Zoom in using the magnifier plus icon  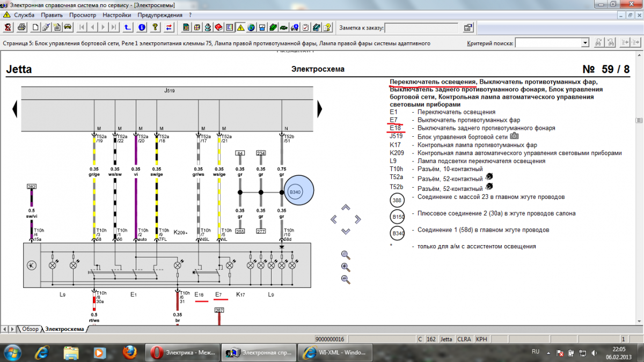(346, 267)
